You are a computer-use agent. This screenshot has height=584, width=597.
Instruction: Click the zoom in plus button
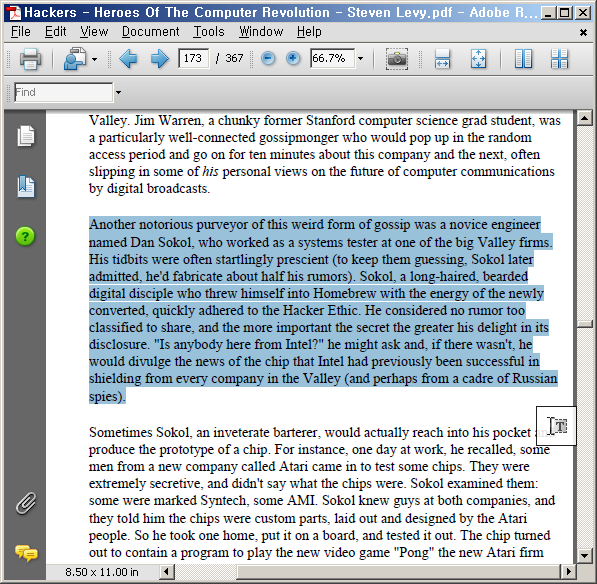pos(293,58)
